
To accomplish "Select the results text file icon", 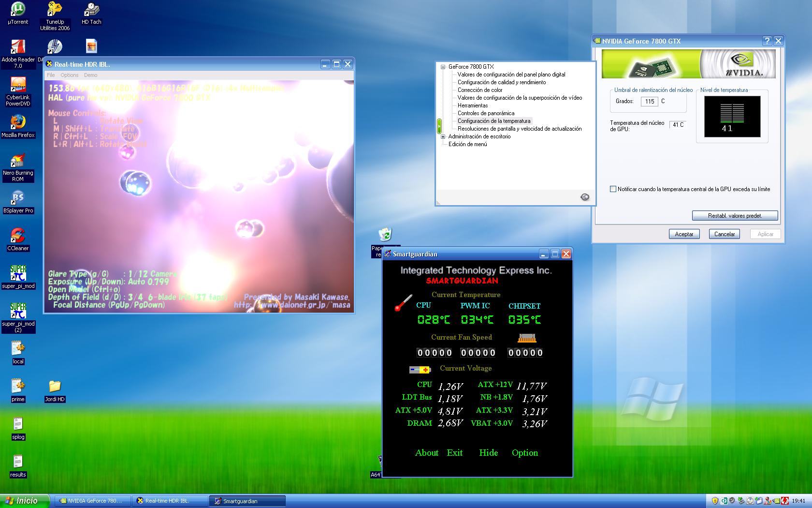I will (18, 466).
